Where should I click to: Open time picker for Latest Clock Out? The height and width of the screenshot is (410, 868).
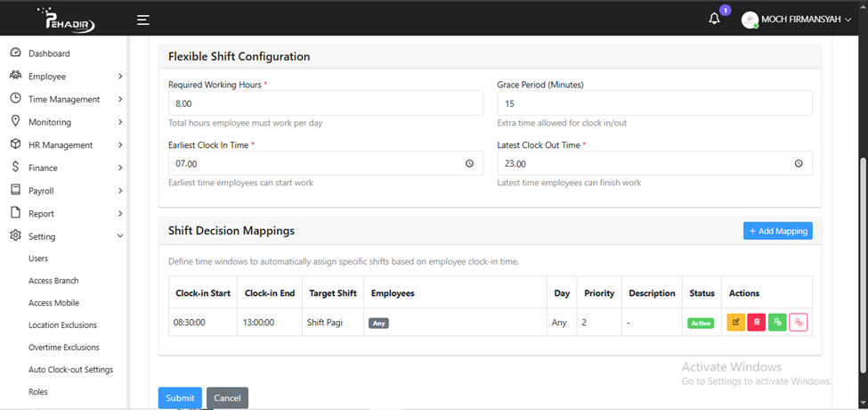799,163
